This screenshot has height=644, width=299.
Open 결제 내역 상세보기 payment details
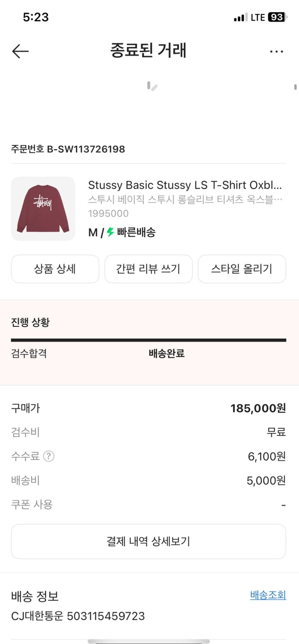(x=148, y=541)
